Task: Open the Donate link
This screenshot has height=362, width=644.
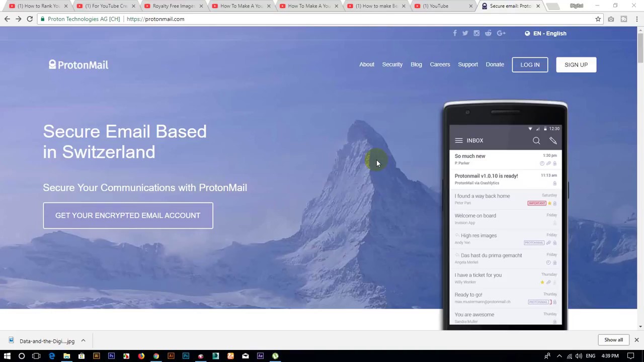Action: click(x=495, y=64)
